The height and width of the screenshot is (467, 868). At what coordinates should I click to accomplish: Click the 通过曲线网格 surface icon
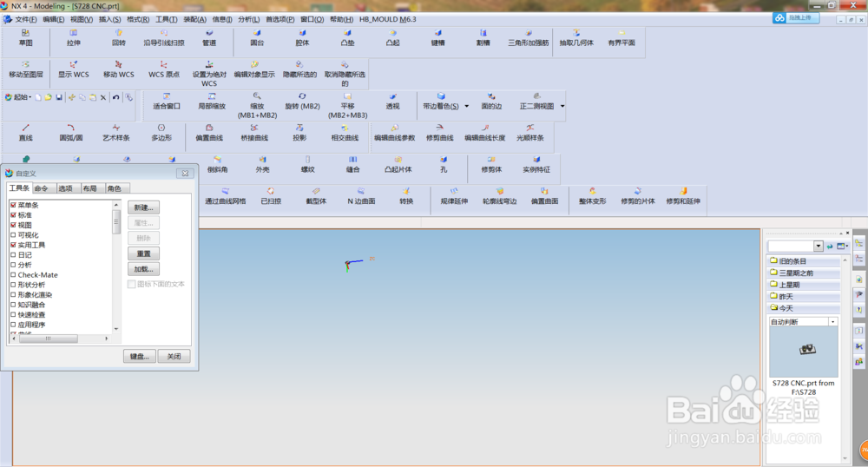[226, 192]
